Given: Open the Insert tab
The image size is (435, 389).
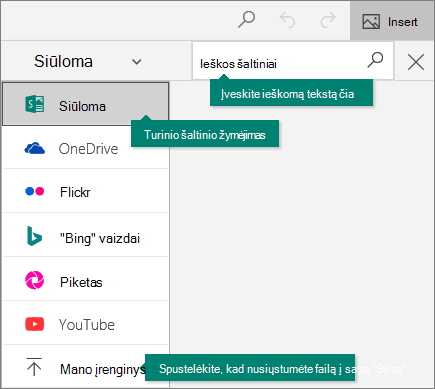Looking at the screenshot, I should [392, 21].
